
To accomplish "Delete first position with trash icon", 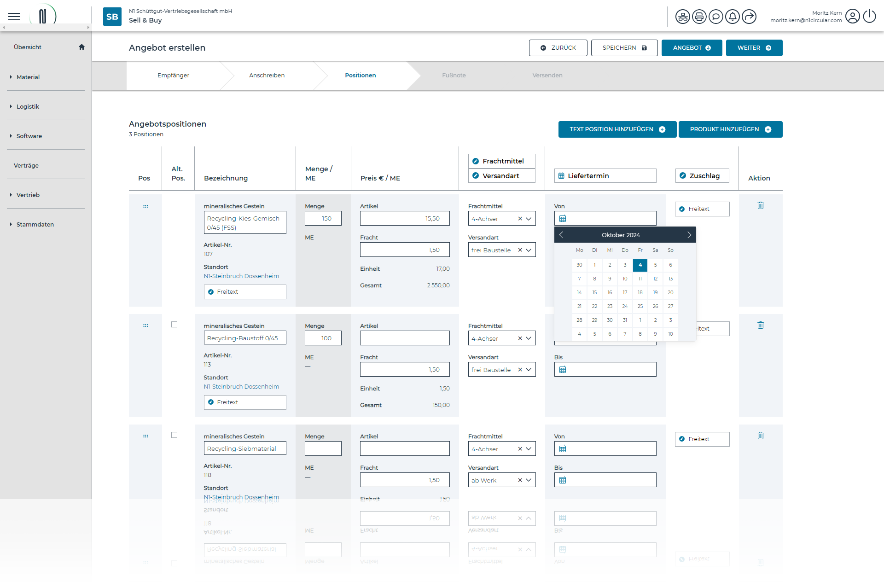I will coord(760,205).
